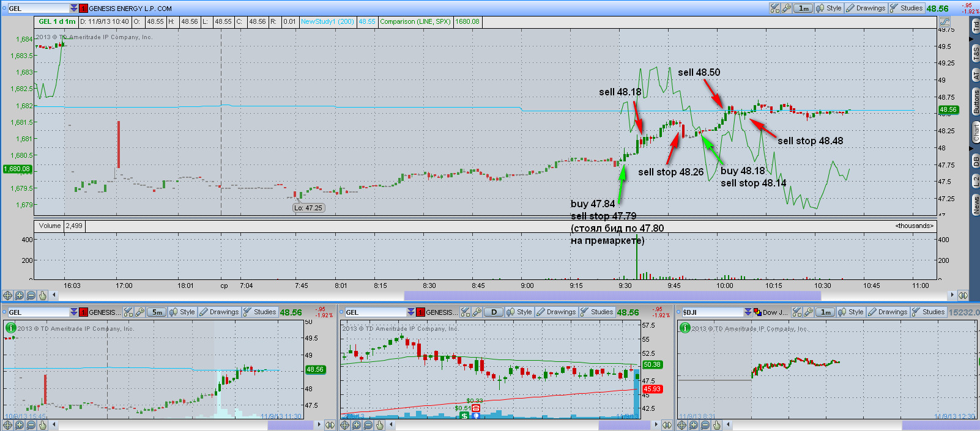The width and height of the screenshot is (980, 431).
Task: Toggle the symbol link dot on daily chart
Action: (341, 312)
